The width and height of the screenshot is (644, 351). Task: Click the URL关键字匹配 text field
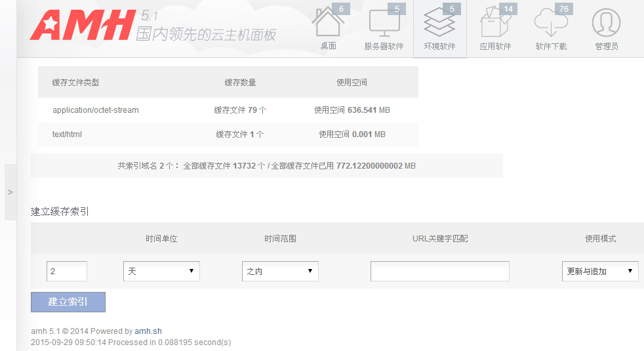(x=439, y=271)
